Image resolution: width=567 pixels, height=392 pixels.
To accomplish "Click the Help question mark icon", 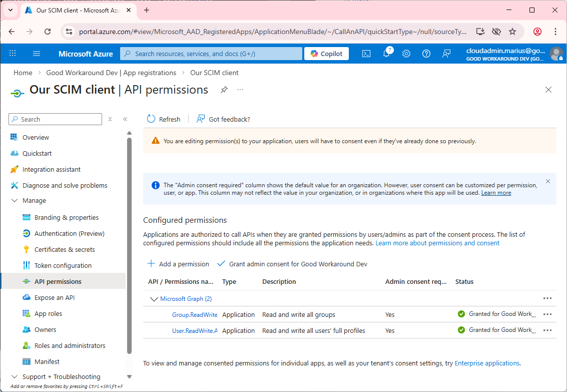I will pyautogui.click(x=426, y=54).
